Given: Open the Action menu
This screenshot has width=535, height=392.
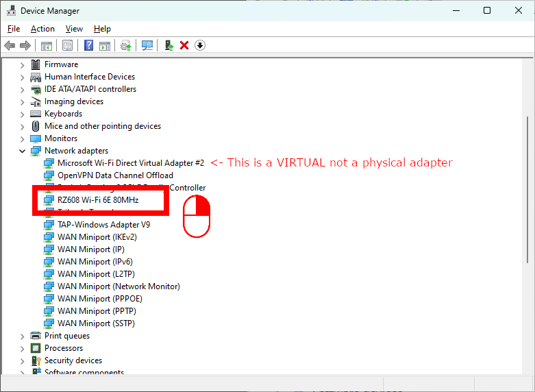Looking at the screenshot, I should 42,29.
